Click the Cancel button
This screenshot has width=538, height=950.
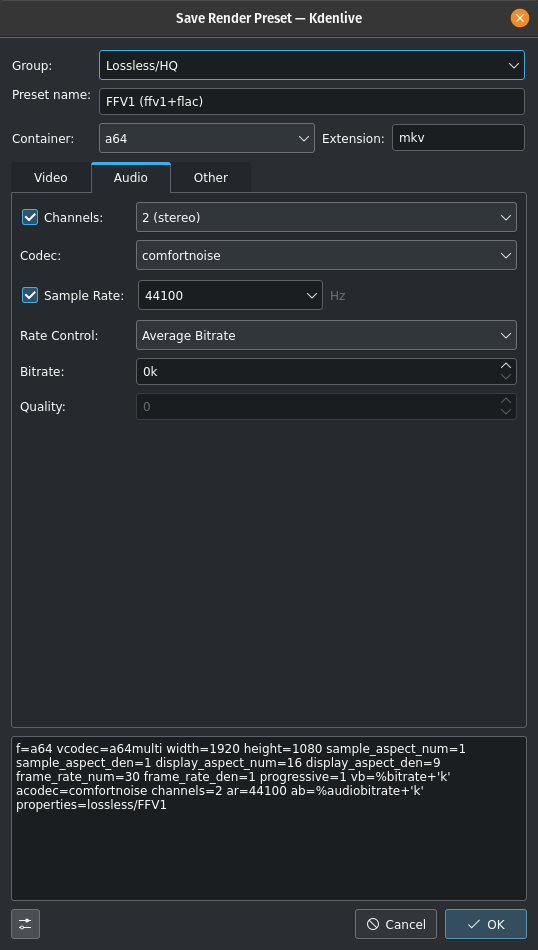[396, 924]
